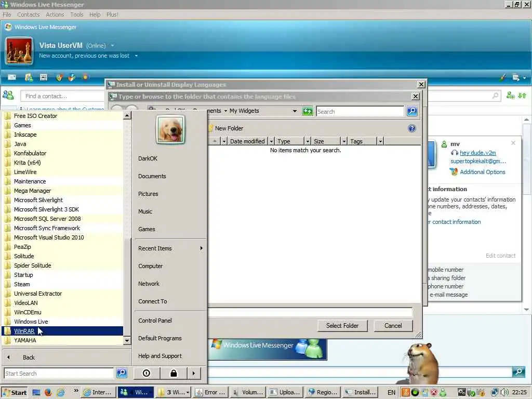Click the Find a contact search field
The width and height of the screenshot is (532, 399).
click(63, 96)
